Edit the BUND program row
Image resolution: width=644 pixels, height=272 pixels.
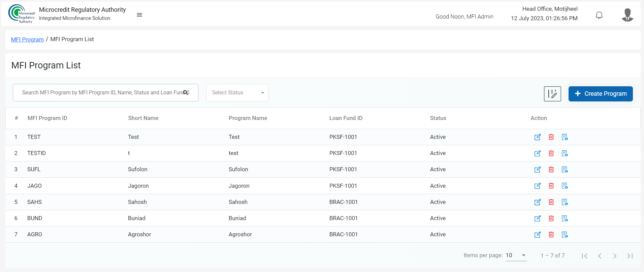point(538,218)
